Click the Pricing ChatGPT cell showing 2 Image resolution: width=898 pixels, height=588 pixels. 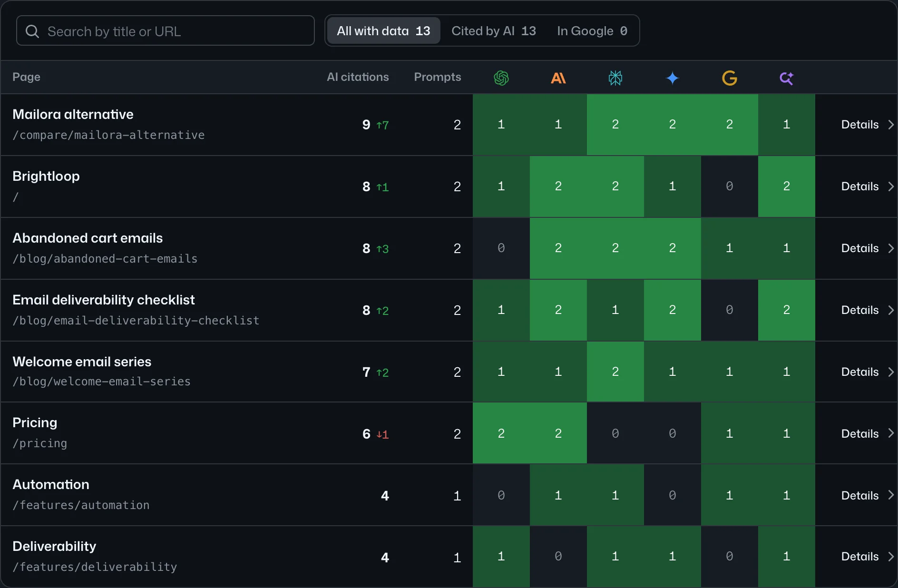click(501, 433)
